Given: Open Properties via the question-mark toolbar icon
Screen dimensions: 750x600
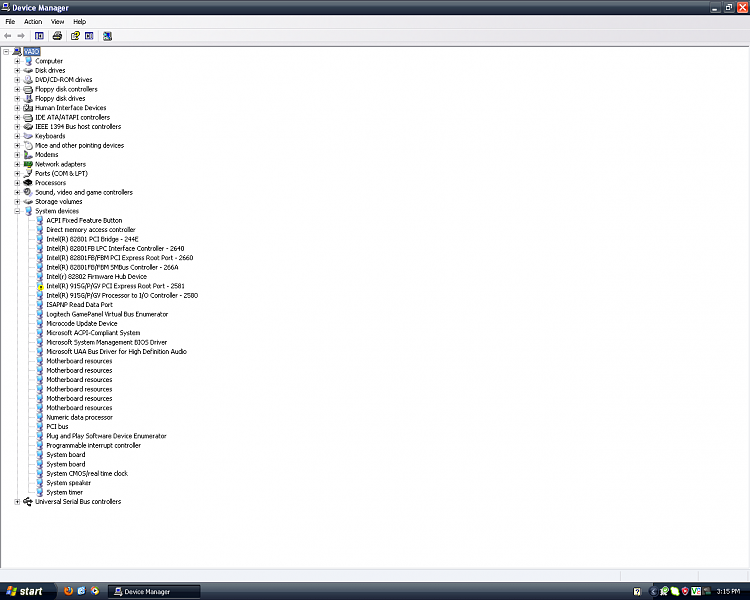Looking at the screenshot, I should [x=75, y=36].
